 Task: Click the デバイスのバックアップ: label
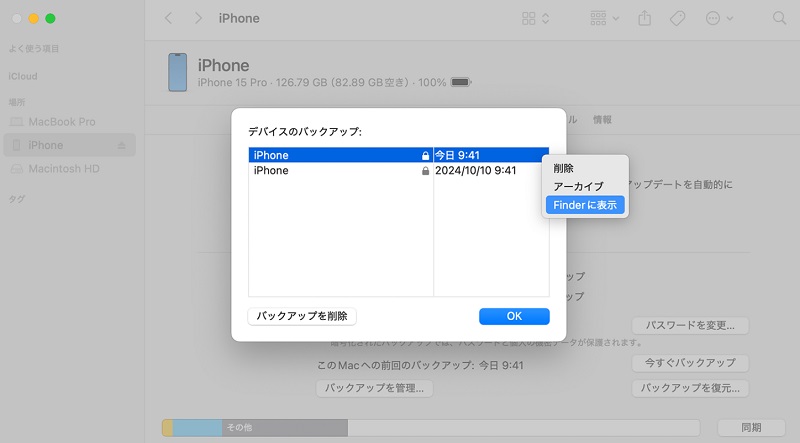click(x=305, y=132)
